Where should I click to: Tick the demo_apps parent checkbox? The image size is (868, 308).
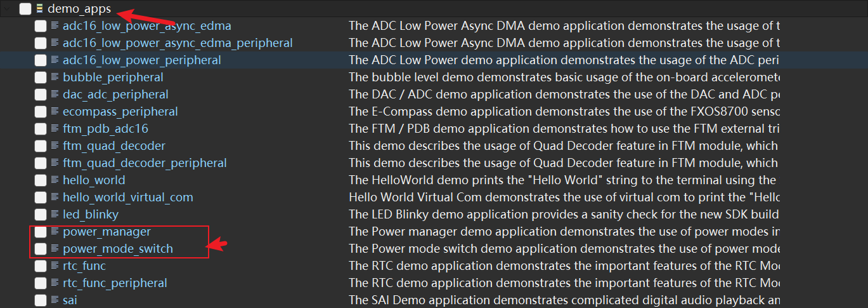pyautogui.click(x=25, y=9)
